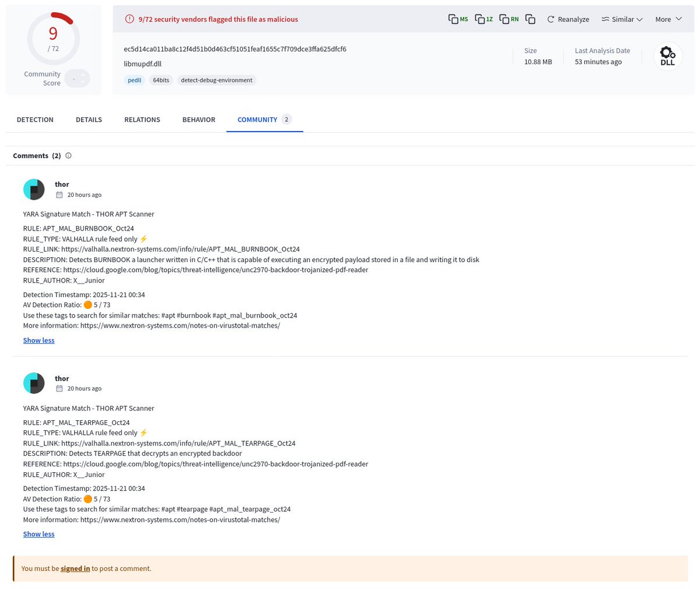This screenshot has width=700, height=589.
Task: Click the 9/72 security vendors flagged message
Action: tap(218, 19)
